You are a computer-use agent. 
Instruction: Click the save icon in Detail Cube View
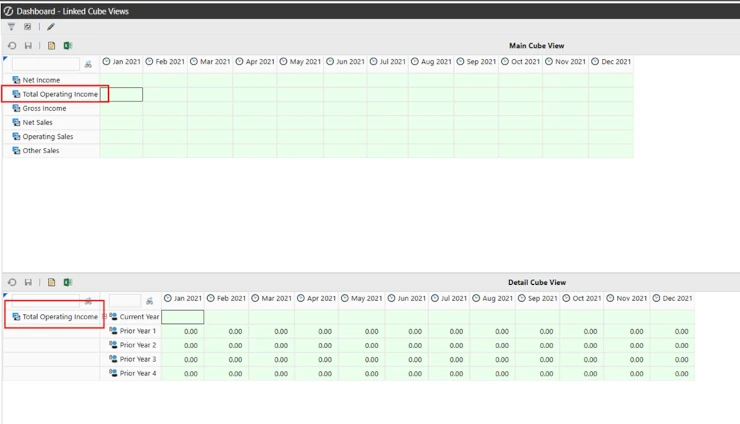coord(28,283)
